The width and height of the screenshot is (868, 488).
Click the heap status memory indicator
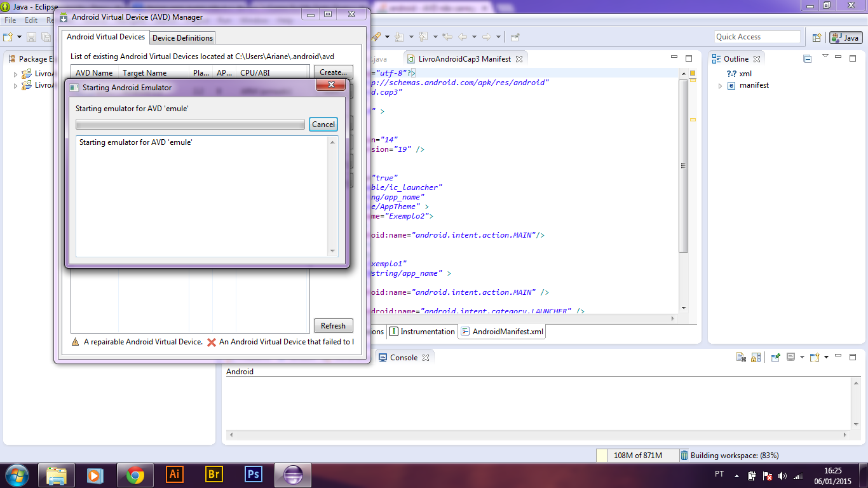click(637, 456)
